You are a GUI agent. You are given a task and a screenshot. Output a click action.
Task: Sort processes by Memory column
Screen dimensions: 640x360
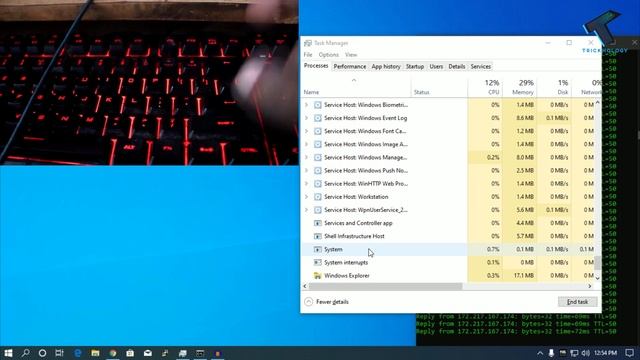pyautogui.click(x=520, y=87)
